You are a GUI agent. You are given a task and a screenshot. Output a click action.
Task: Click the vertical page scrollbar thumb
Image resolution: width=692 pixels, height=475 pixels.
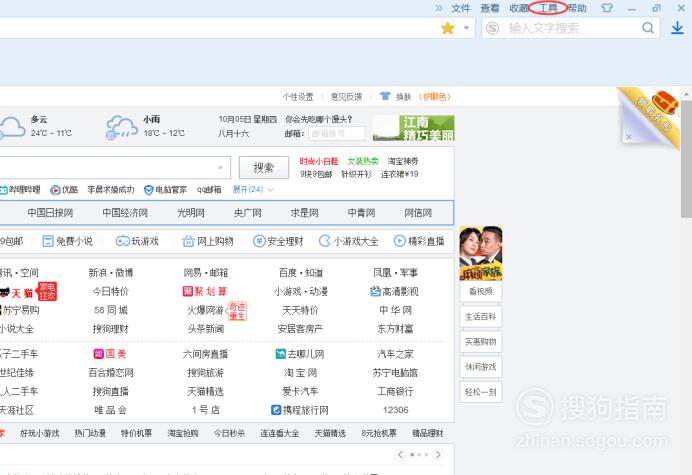pos(686,158)
